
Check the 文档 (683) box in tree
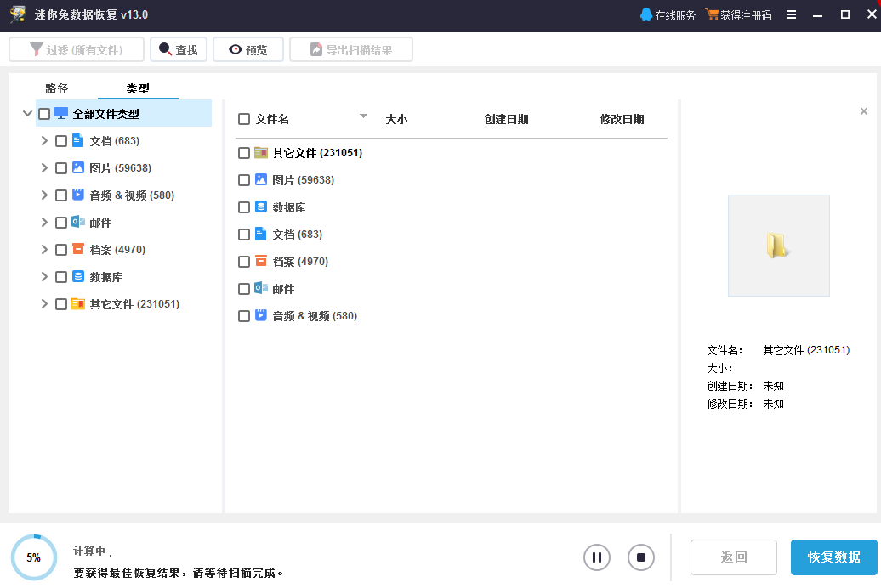click(x=61, y=141)
